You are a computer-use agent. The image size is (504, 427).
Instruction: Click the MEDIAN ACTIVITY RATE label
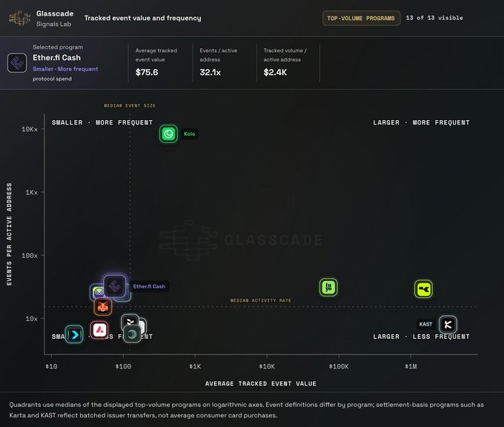click(x=260, y=300)
